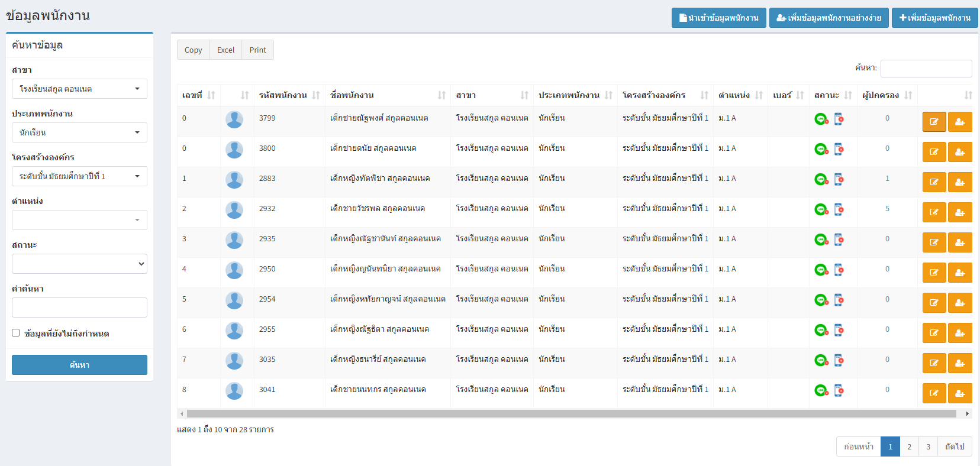Screen dimensions: 980x466
Task: Go to page 2 of results
Action: pyautogui.click(x=909, y=446)
